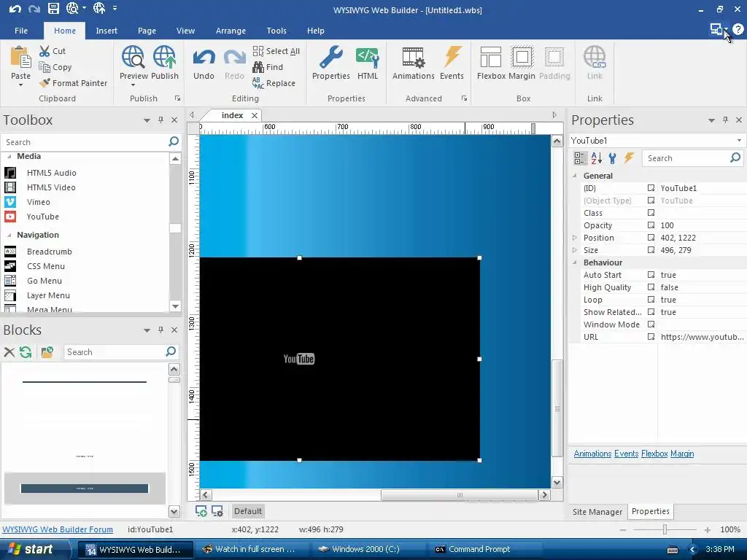Click the Copy icon

pyautogui.click(x=44, y=67)
